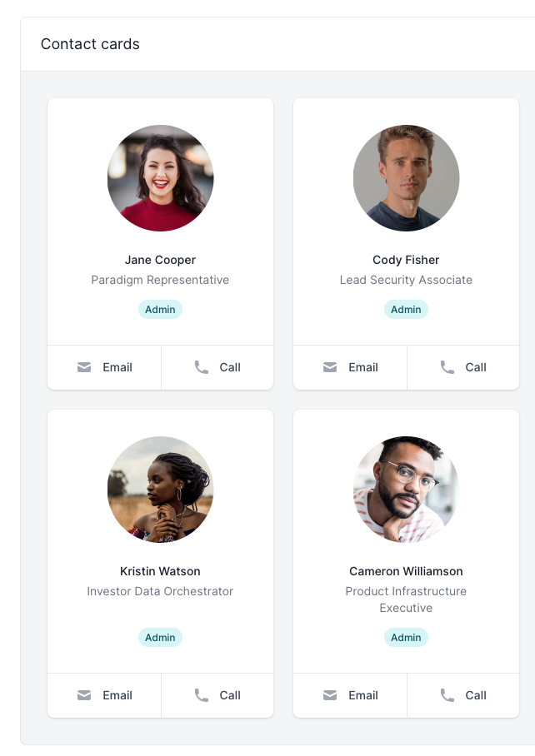
Task: Click the envelope icon on Cody Fisher's card
Action: 330,367
